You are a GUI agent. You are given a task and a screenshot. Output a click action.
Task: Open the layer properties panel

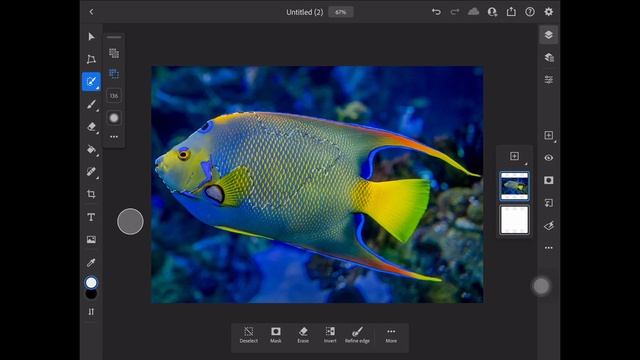pyautogui.click(x=549, y=80)
